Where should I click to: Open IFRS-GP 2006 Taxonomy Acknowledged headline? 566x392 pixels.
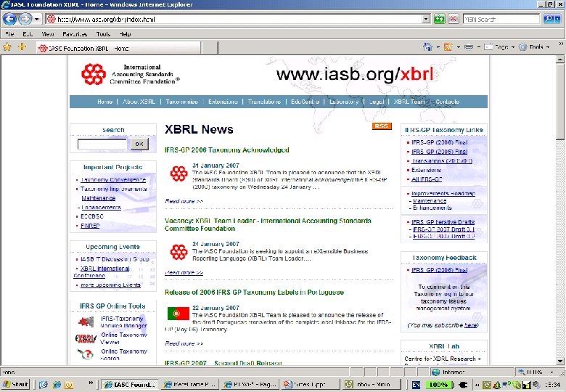pyautogui.click(x=226, y=150)
